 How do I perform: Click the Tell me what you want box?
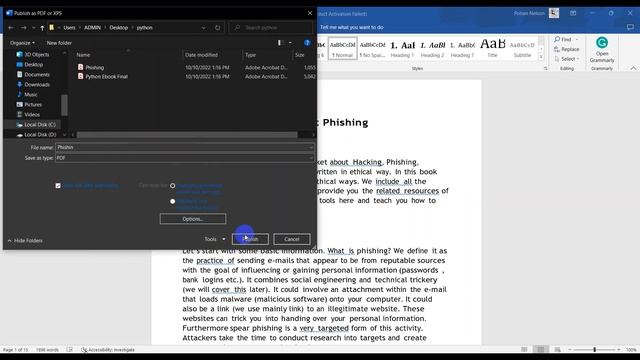[351, 27]
